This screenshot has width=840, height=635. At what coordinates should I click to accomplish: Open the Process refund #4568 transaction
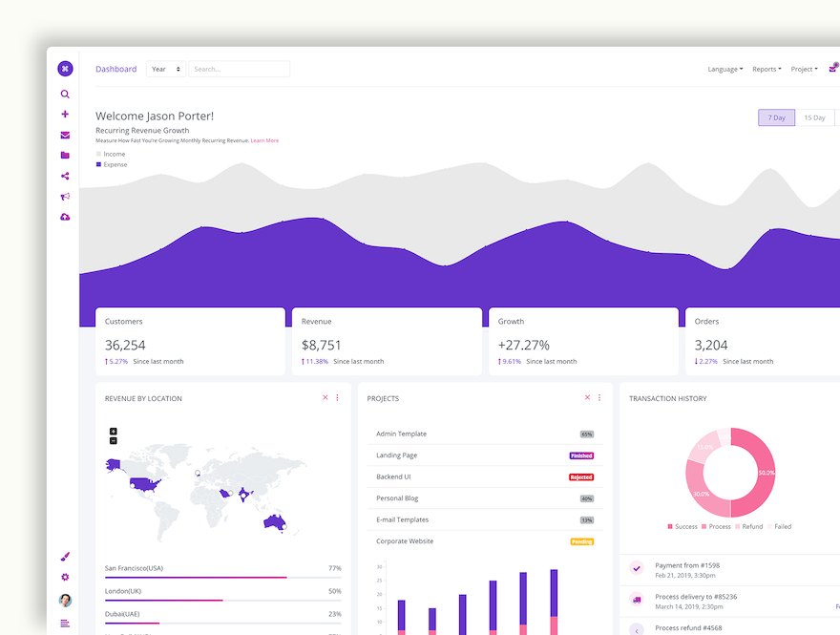coord(729,627)
